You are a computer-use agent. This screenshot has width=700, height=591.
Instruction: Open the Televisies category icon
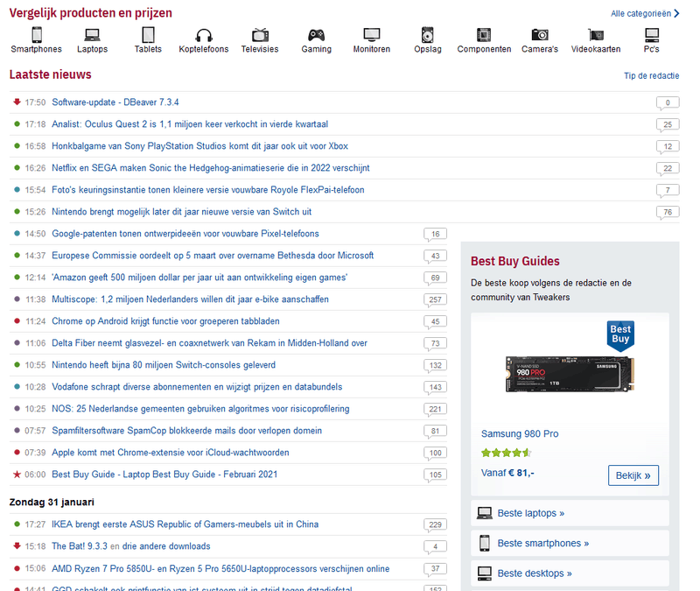(x=260, y=35)
